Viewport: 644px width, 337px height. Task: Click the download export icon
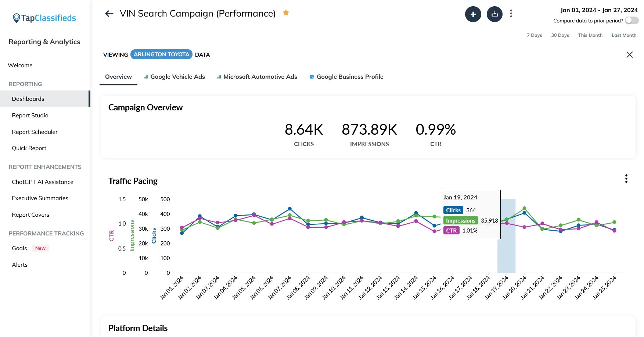click(494, 14)
